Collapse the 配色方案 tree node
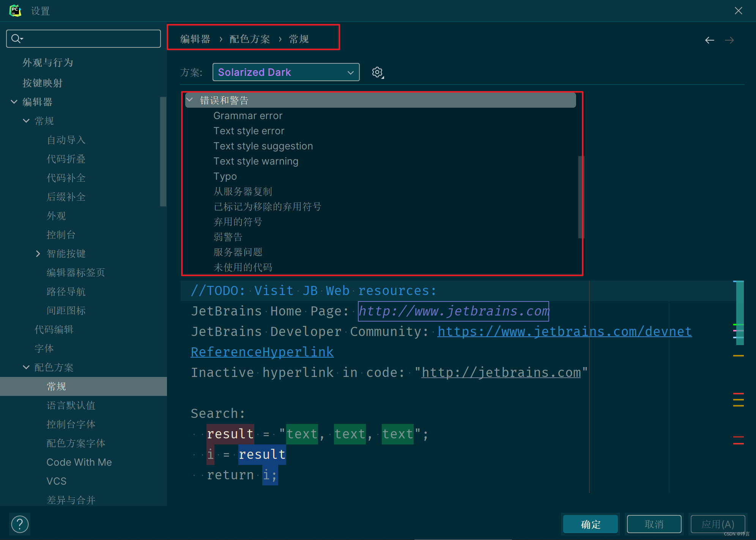Image resolution: width=756 pixels, height=540 pixels. pyautogui.click(x=26, y=367)
